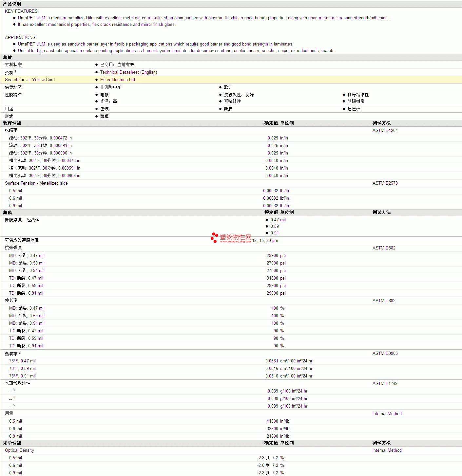The height and width of the screenshot is (476, 462).
Task: Click the 伸长率 property label
Action: [x=11, y=301]
